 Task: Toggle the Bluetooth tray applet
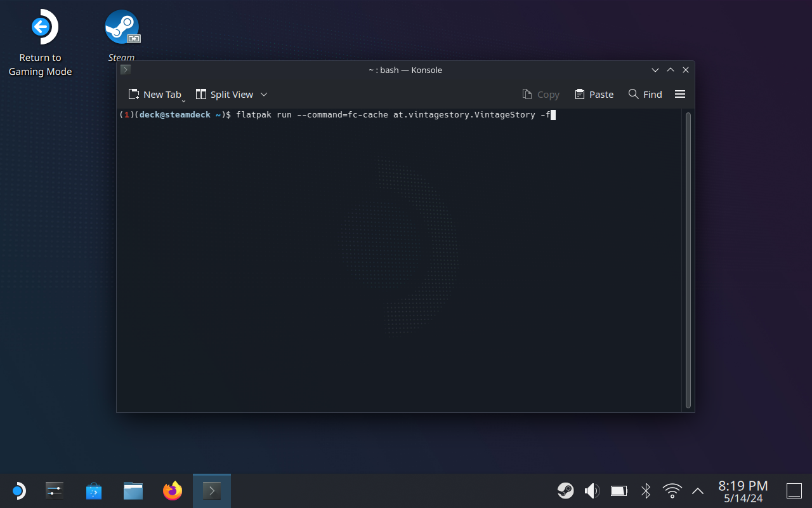click(646, 490)
